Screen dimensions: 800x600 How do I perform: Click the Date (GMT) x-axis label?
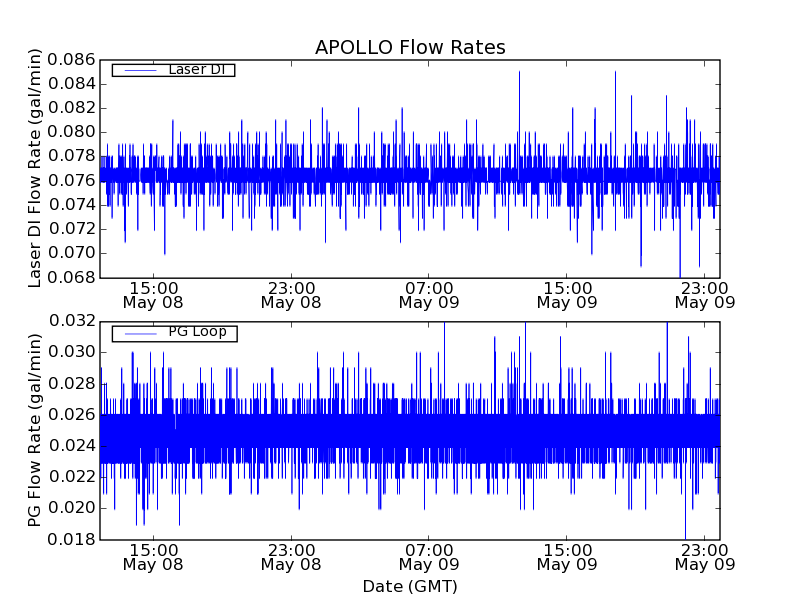pos(410,586)
